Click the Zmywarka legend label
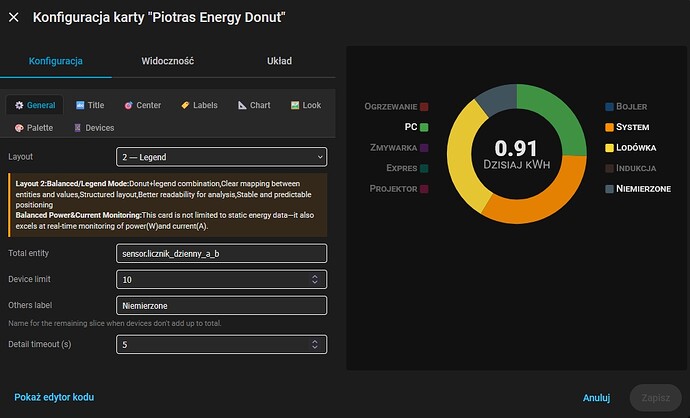This screenshot has width=690, height=418. (x=393, y=148)
